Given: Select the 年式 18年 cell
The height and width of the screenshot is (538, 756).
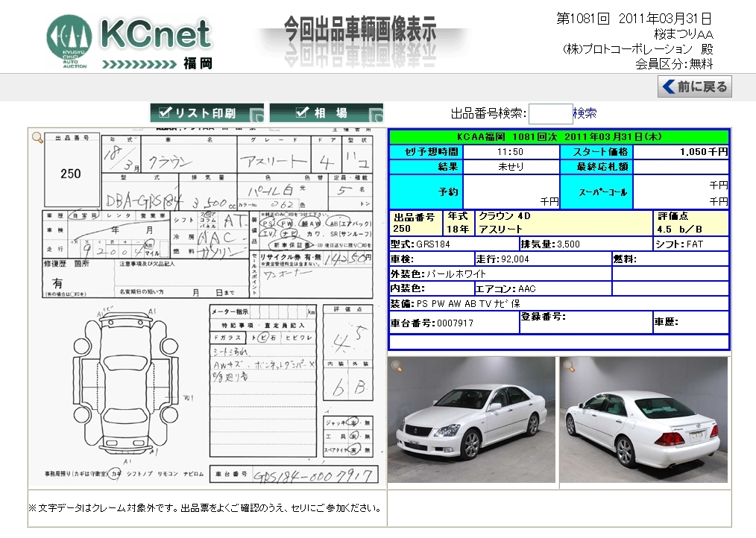Looking at the screenshot, I should [458, 223].
